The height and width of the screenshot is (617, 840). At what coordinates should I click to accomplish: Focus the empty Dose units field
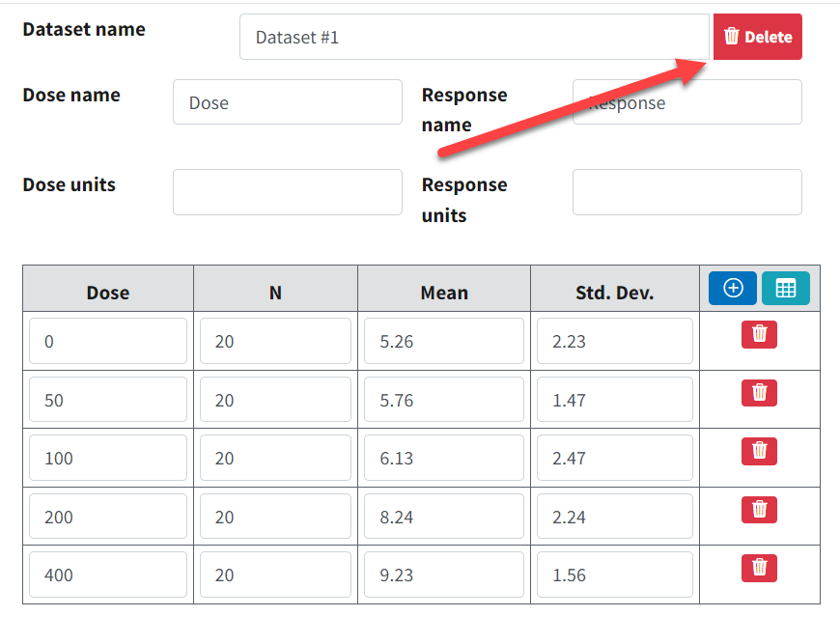point(287,192)
